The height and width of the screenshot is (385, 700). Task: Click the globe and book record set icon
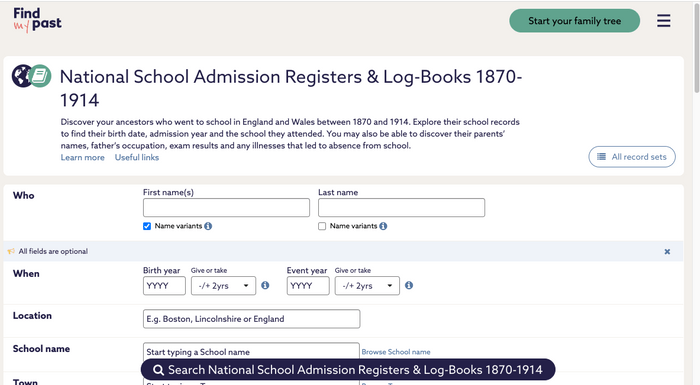point(32,76)
